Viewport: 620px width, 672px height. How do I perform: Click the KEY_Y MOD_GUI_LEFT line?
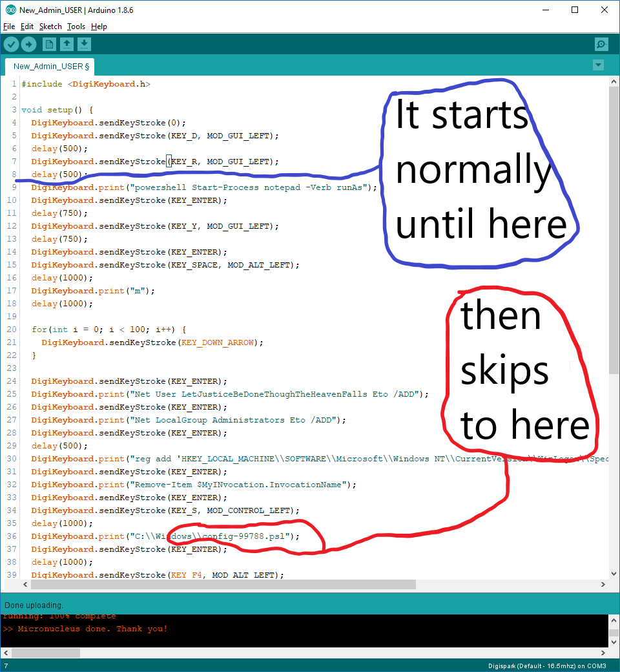(x=155, y=226)
